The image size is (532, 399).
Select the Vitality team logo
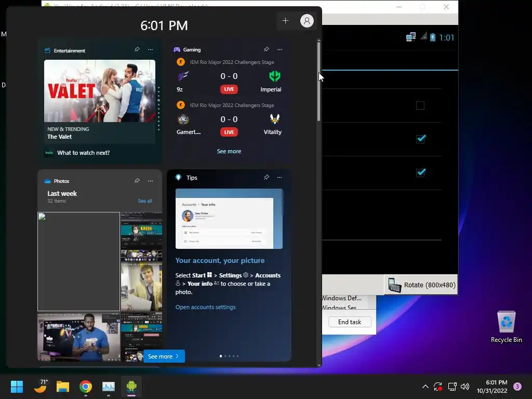[274, 119]
